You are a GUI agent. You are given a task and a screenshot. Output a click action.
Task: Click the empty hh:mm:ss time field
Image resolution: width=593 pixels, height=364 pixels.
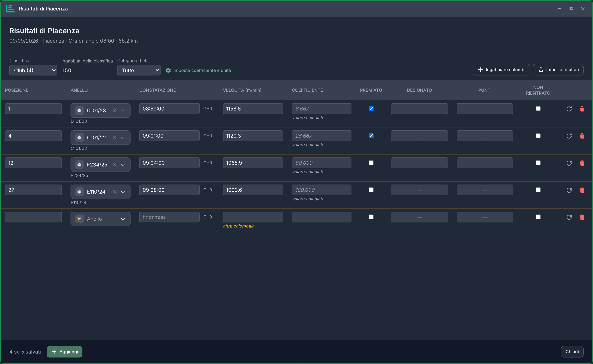tap(169, 217)
